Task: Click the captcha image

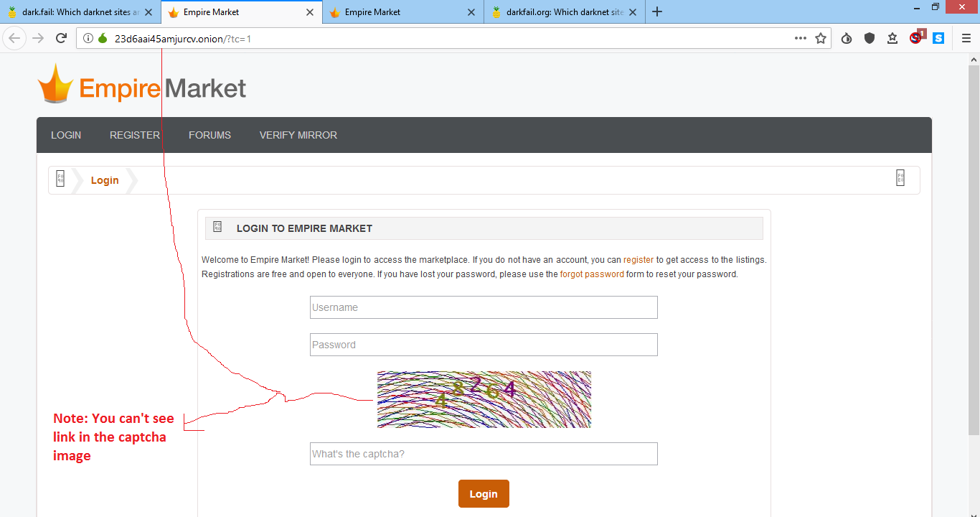Action: [x=484, y=399]
